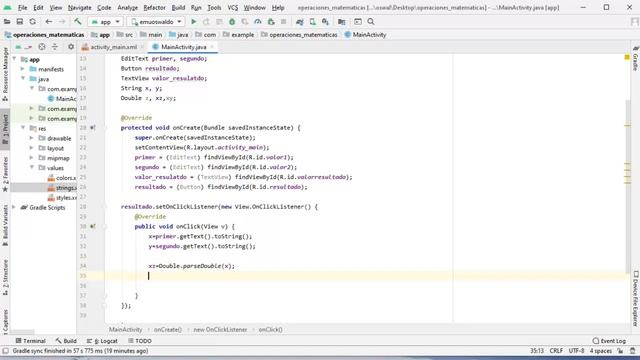
Task: Open the File menu
Action: pyautogui.click(x=22, y=7)
